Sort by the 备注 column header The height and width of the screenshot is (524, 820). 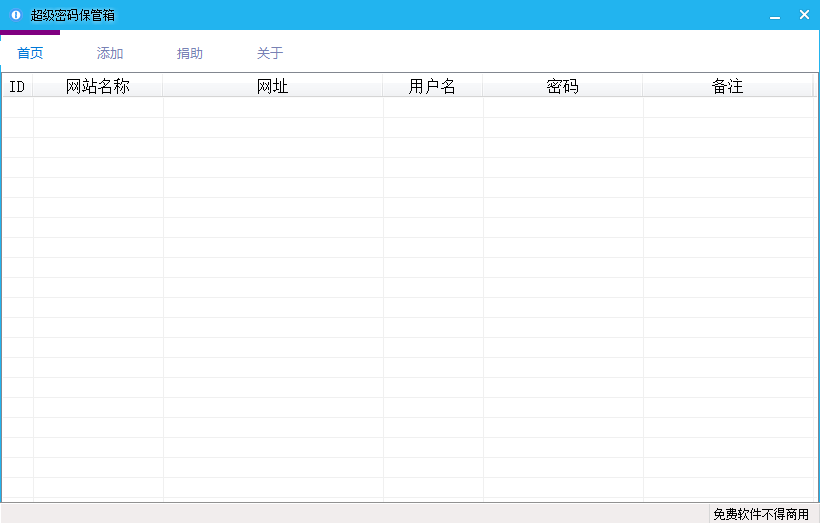coord(727,86)
